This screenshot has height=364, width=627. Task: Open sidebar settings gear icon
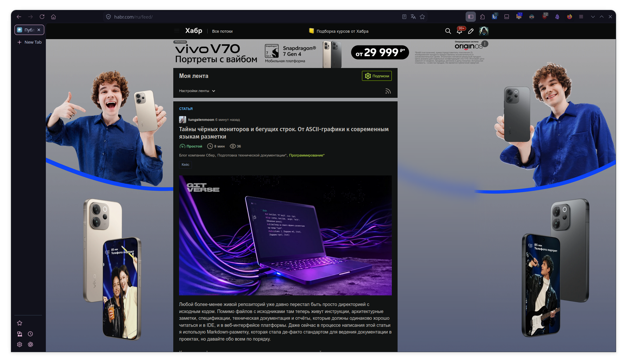[20, 344]
